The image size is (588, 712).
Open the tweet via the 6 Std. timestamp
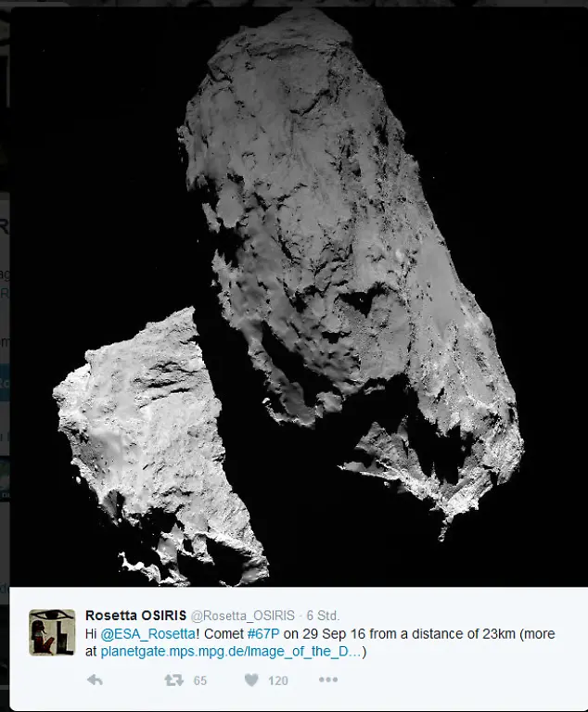click(x=323, y=616)
